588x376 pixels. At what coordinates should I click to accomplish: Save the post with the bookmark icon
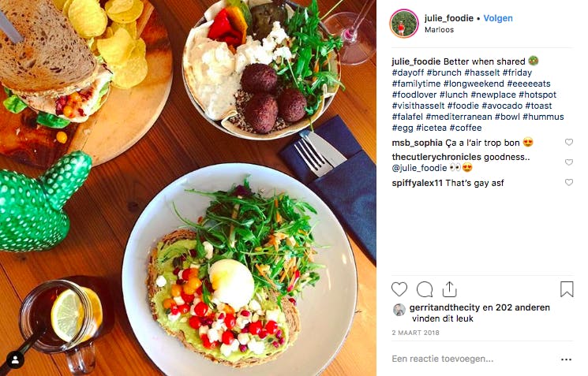567,289
